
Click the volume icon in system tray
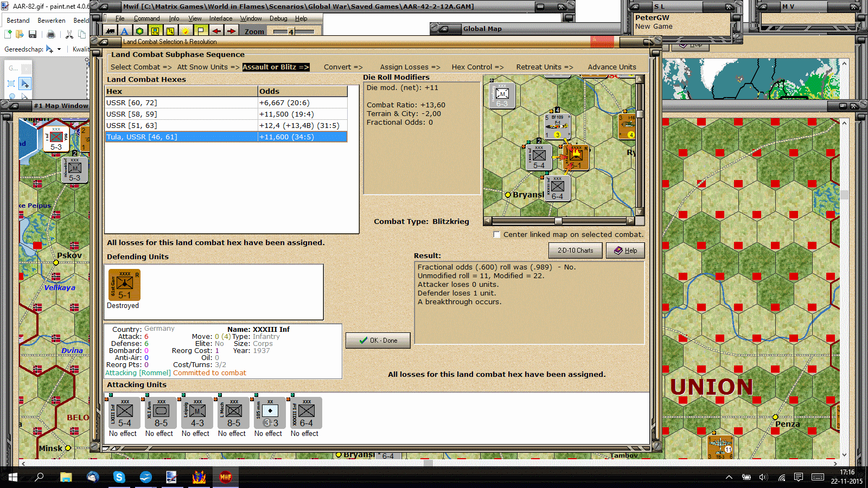coord(763,477)
